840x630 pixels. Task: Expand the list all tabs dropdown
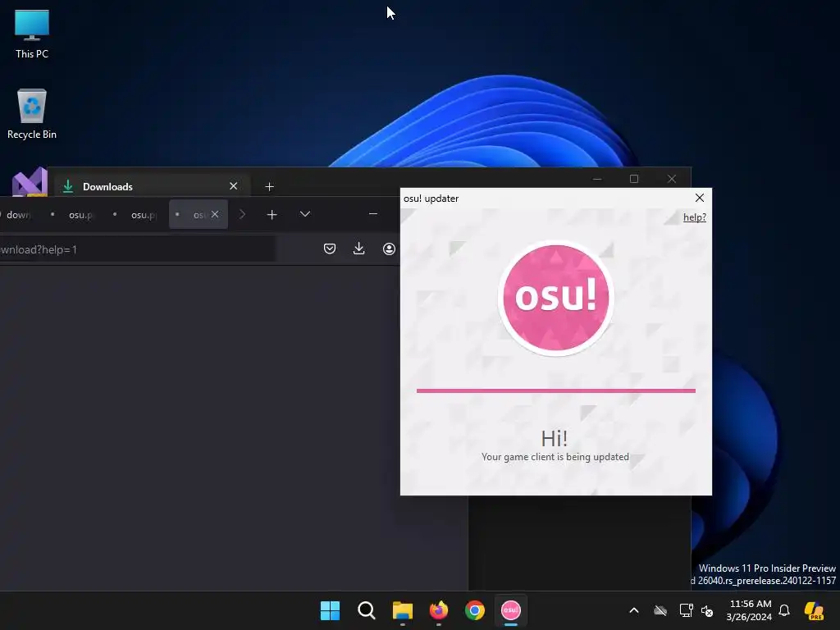point(305,214)
